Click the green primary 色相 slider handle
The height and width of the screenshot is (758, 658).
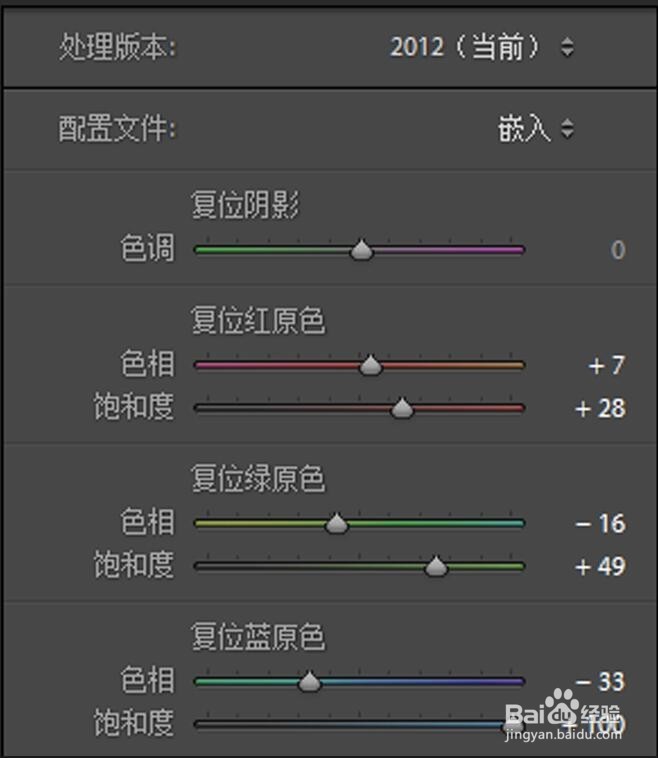[337, 524]
